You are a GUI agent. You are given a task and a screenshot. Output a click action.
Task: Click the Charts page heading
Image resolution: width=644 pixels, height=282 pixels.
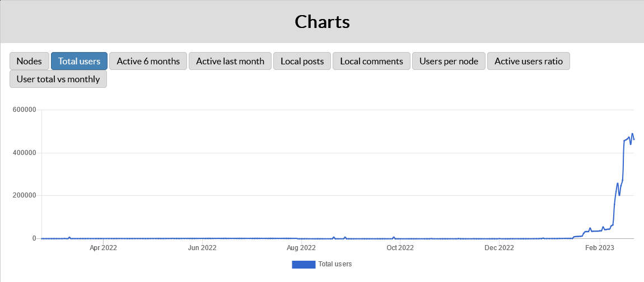322,22
